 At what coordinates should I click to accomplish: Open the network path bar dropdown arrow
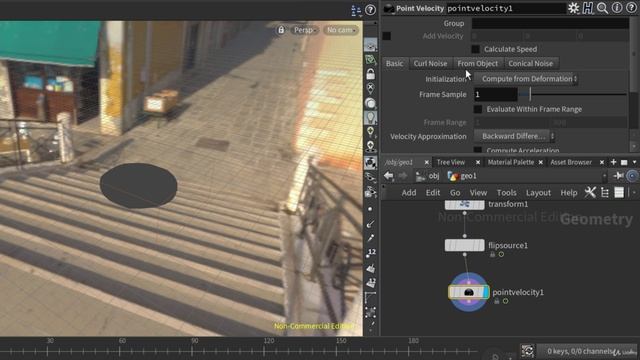tap(604, 176)
